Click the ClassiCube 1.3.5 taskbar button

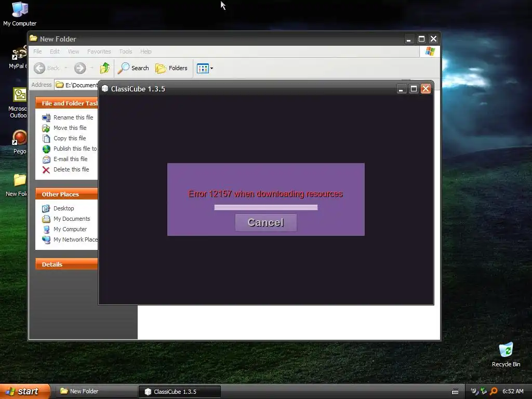click(x=179, y=392)
